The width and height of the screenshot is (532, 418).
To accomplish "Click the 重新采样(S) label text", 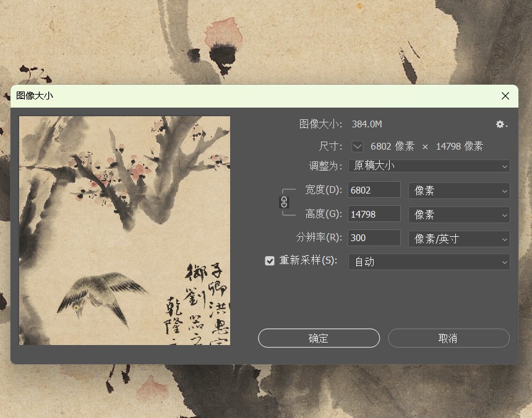I will 308,260.
